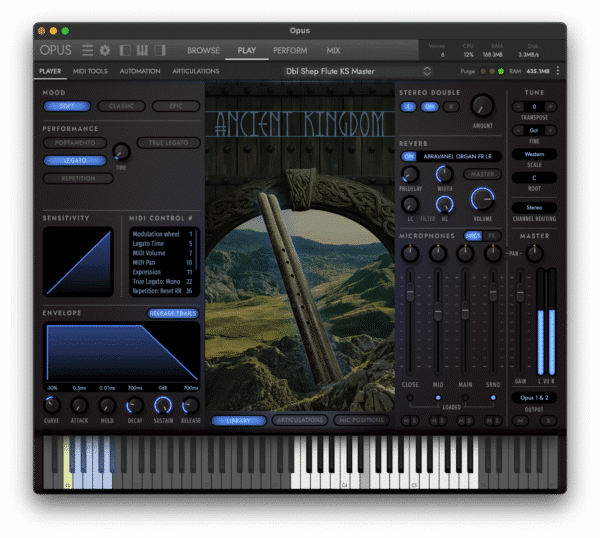This screenshot has width=600, height=538.
Task: Select the Soft mood
Action: click(67, 106)
